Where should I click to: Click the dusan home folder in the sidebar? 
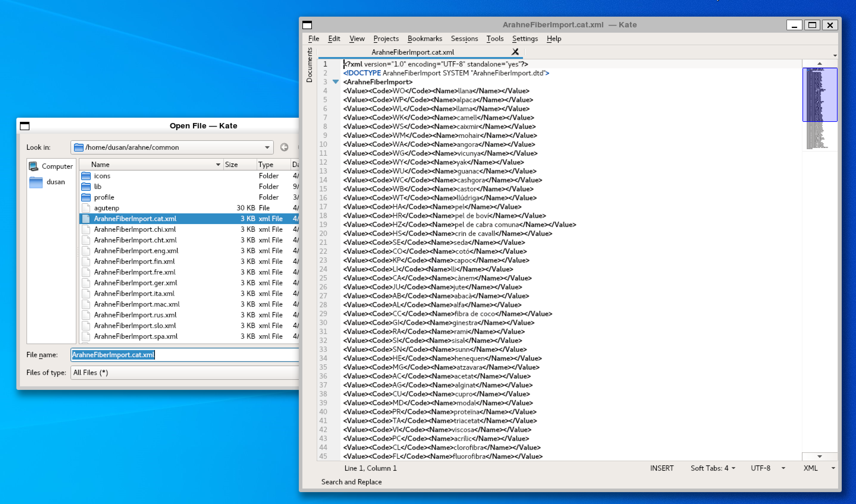56,182
